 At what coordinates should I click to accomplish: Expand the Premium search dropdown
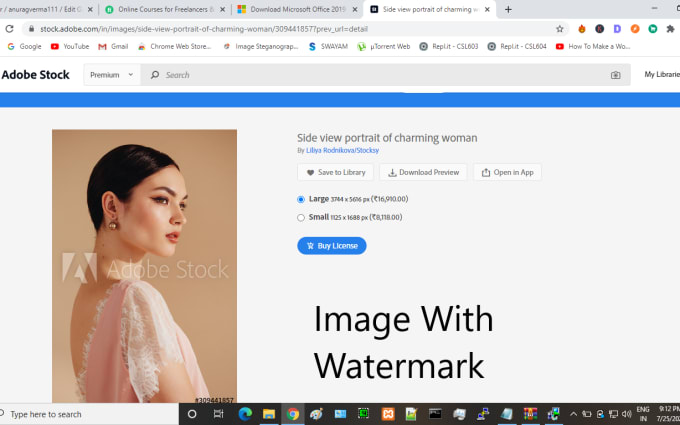point(111,75)
